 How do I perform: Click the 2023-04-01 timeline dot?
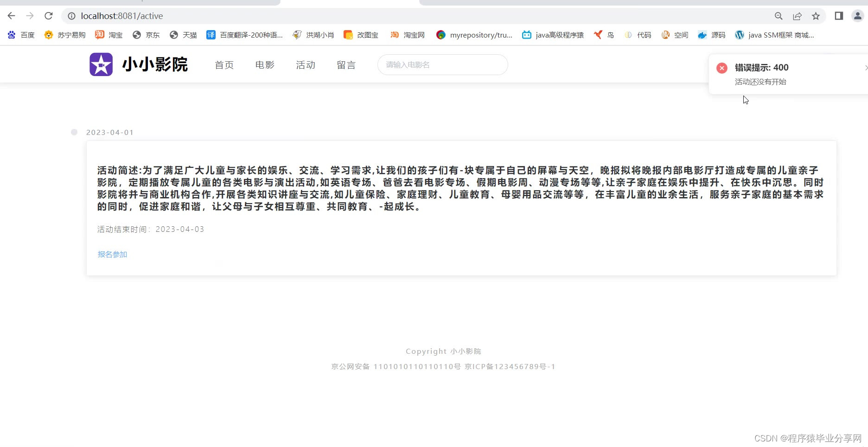74,132
